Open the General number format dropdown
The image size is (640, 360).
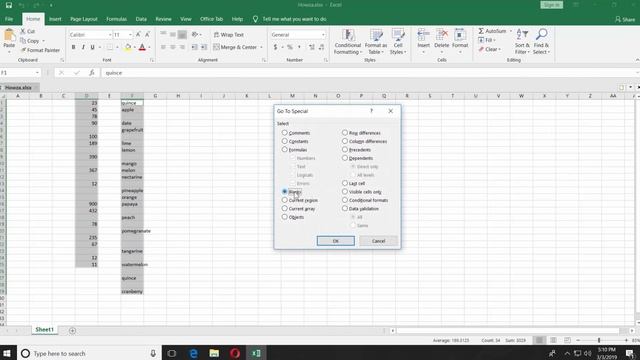pyautogui.click(x=323, y=35)
